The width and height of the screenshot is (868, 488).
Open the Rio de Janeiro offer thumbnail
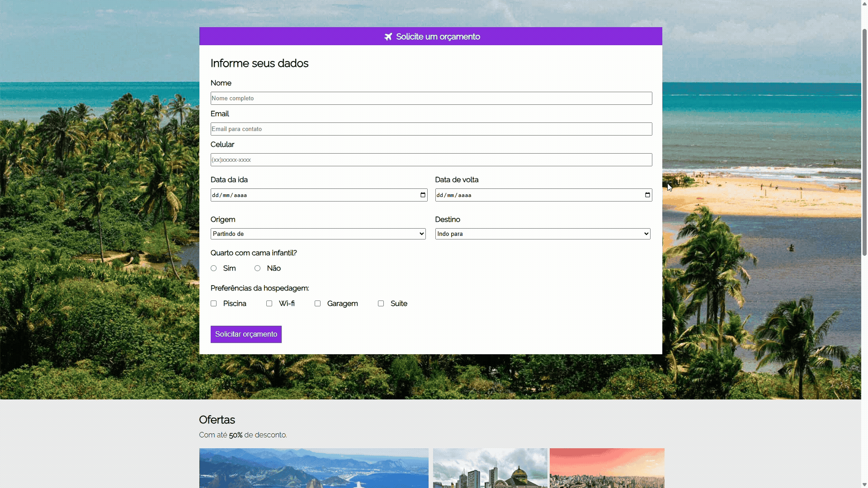(x=314, y=468)
